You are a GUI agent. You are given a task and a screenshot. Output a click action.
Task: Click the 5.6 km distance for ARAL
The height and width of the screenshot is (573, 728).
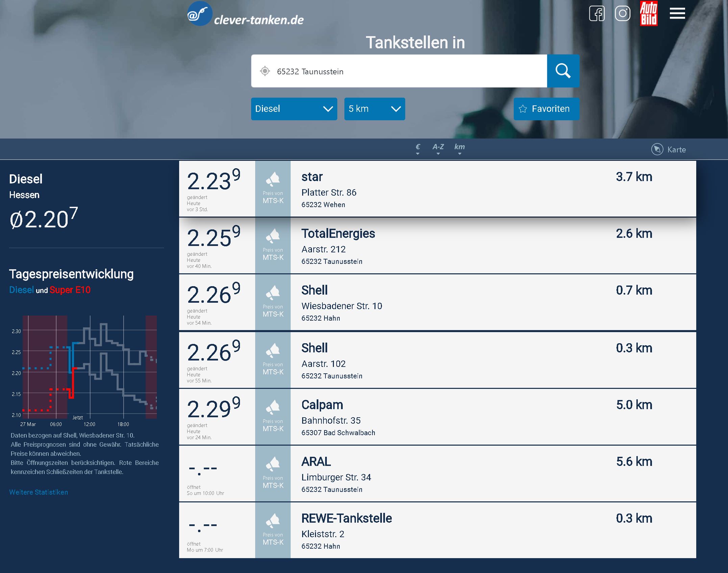tap(634, 462)
